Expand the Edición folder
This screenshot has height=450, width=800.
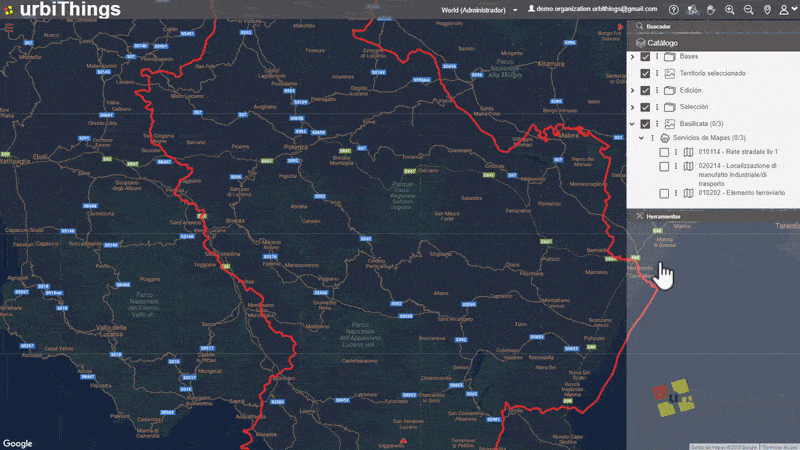(633, 90)
